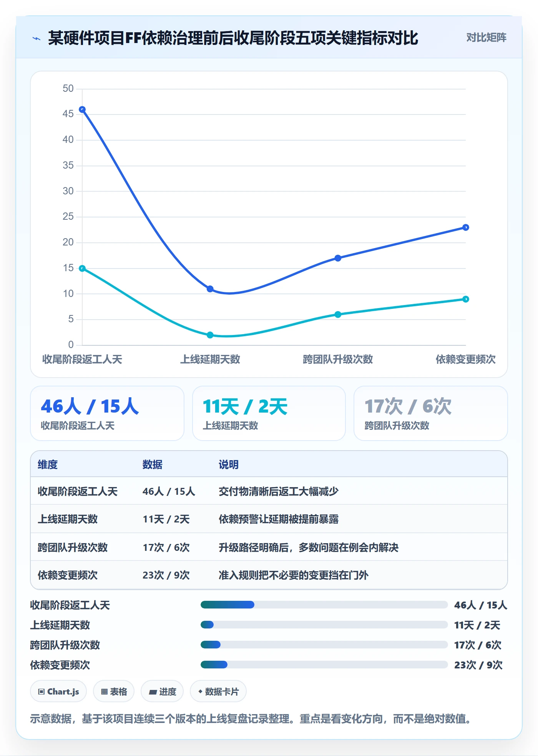Click the y-axis value 50
The width and height of the screenshot is (538, 756).
68,88
